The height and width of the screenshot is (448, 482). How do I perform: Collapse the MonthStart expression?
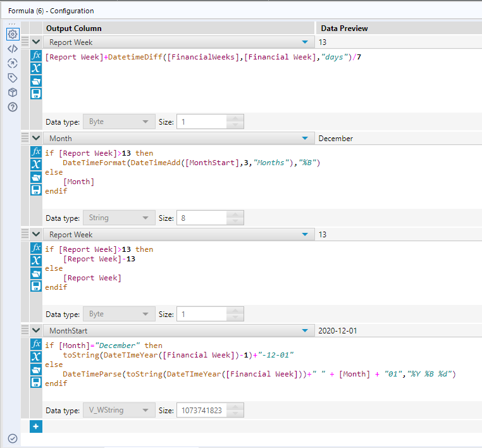(x=36, y=330)
